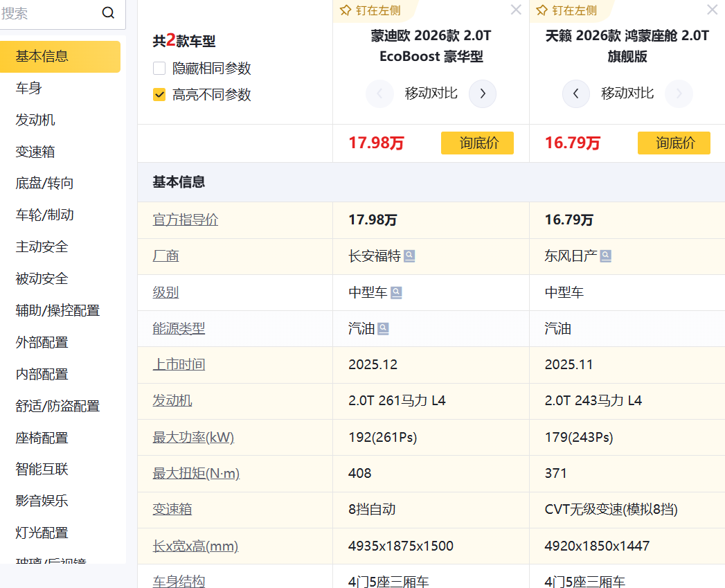Enable the 隐藏相同参数 checkbox
Viewport: 725px width, 588px height.
tap(160, 69)
